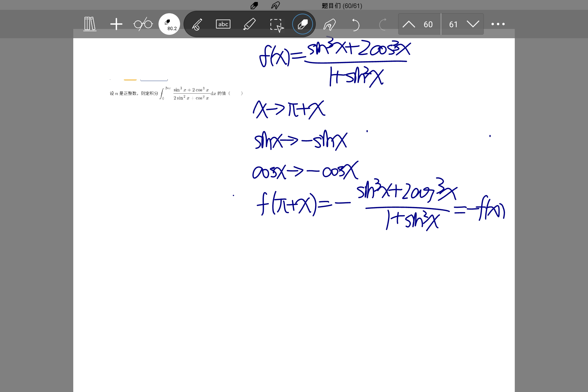This screenshot has width=588, height=392.
Task: Select the pen drawing tool
Action: point(197,24)
